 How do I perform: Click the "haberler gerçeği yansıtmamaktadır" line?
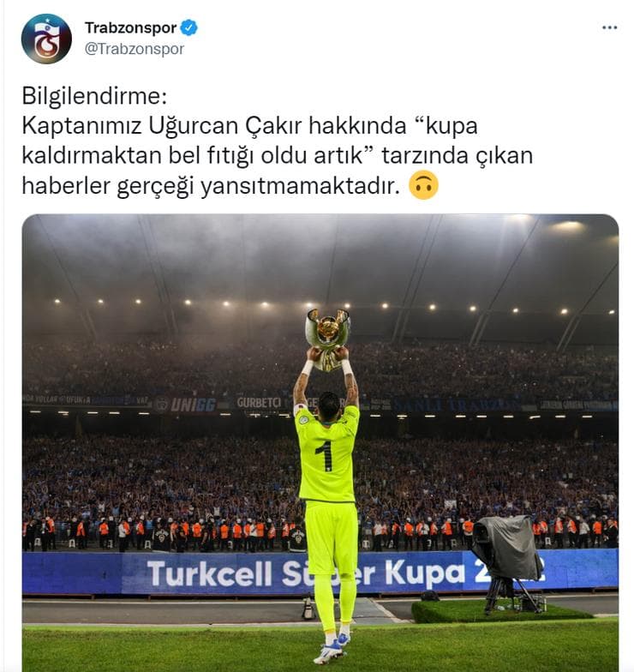tap(211, 186)
